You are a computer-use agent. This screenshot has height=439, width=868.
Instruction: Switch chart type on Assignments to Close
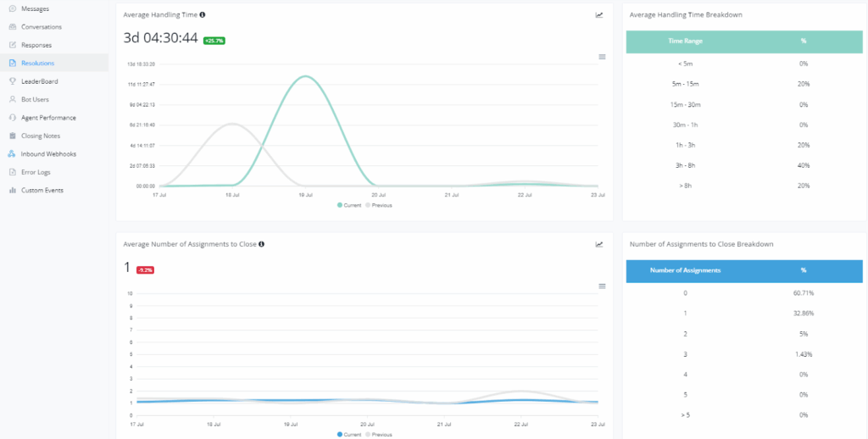599,244
